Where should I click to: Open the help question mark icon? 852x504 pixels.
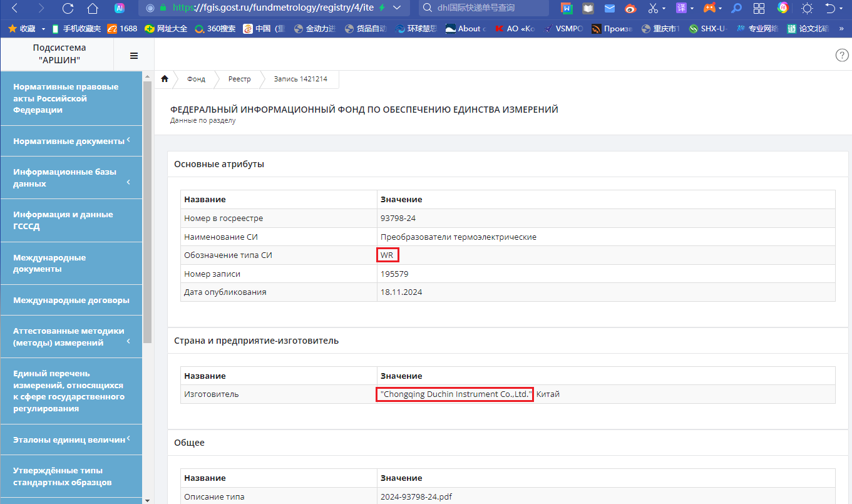842,55
